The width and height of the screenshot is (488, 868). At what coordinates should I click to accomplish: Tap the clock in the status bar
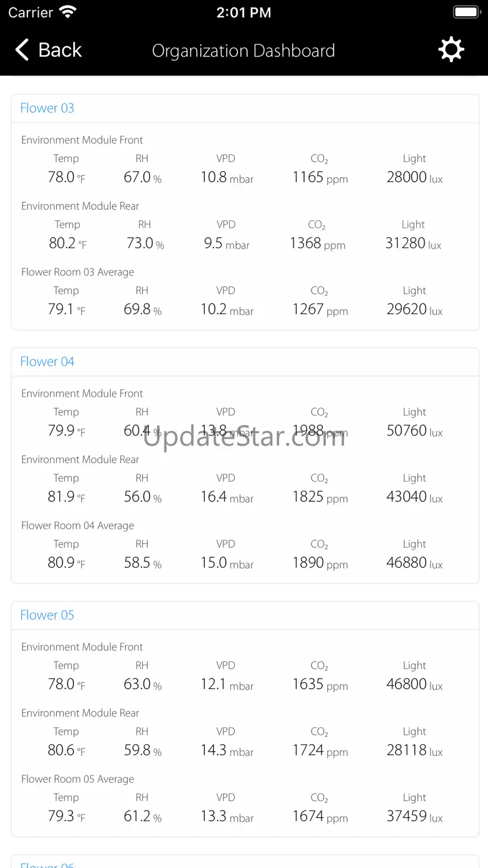[x=243, y=13]
